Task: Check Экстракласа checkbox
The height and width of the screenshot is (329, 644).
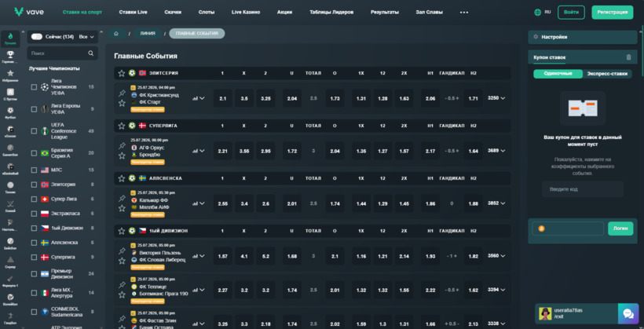Action: [x=34, y=214]
